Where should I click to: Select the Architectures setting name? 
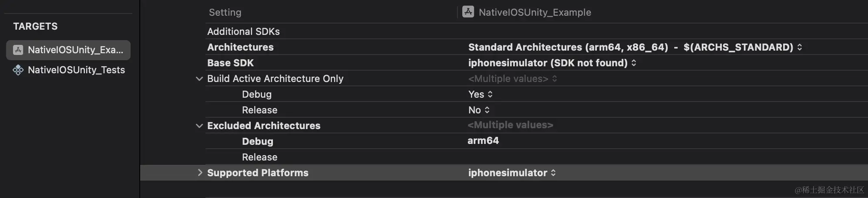(240, 47)
